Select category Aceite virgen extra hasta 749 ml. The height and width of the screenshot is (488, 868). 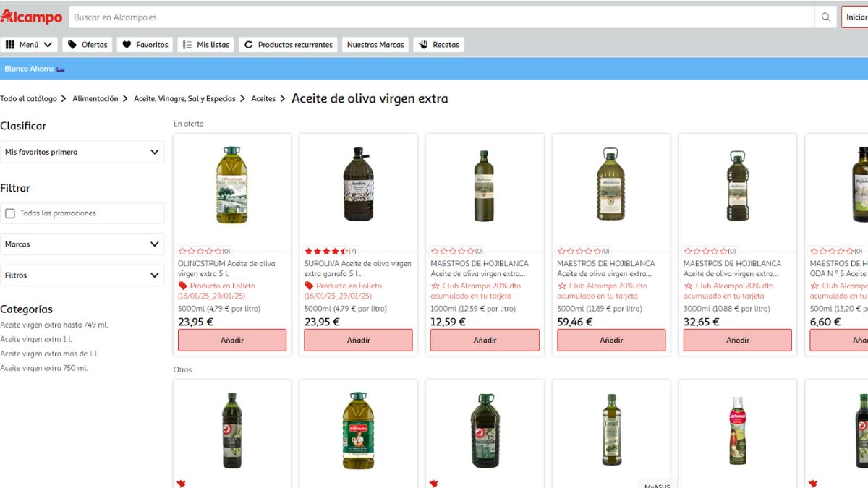coord(54,325)
